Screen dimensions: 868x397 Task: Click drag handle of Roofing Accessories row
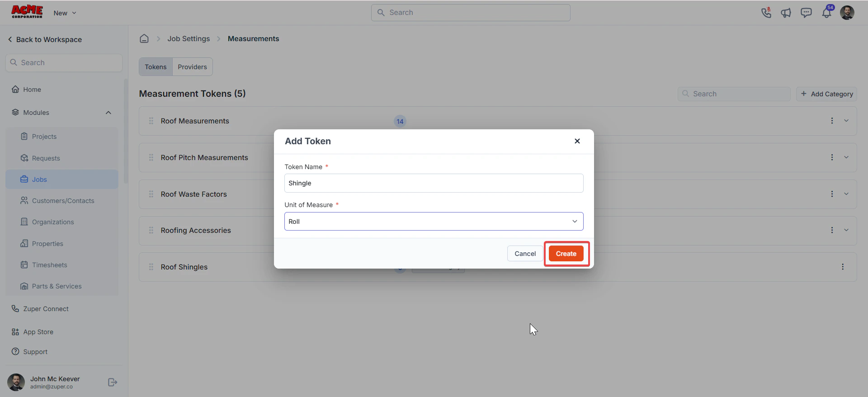click(x=151, y=230)
